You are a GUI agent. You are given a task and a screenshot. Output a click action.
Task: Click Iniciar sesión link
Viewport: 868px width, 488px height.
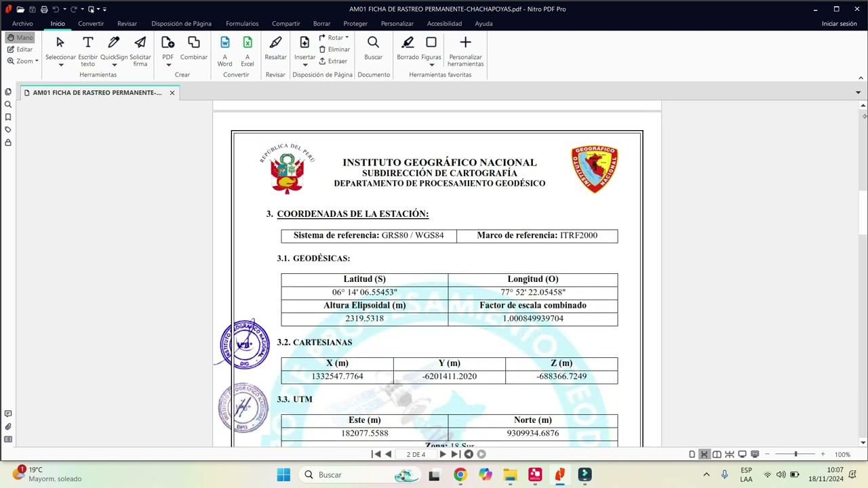(840, 24)
